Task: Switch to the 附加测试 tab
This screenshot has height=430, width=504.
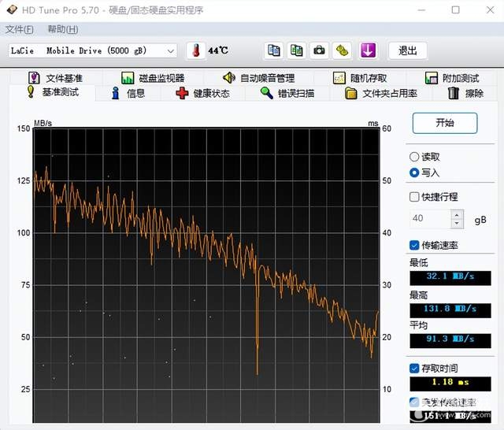Action: (452, 78)
